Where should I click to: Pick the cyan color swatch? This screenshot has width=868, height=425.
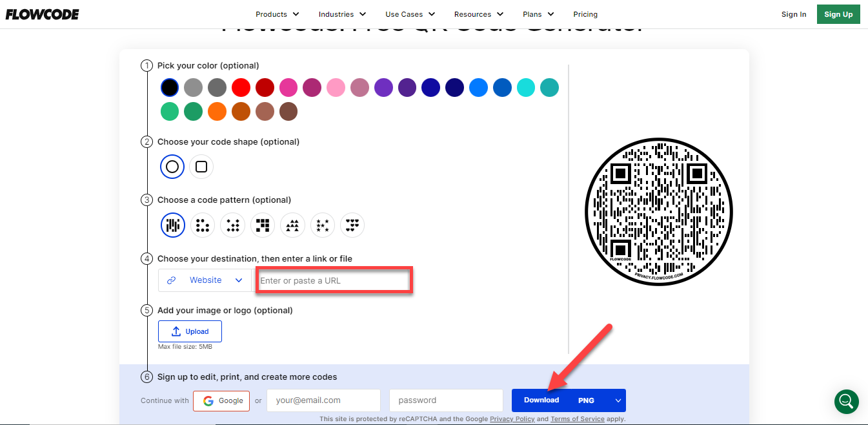coord(526,87)
